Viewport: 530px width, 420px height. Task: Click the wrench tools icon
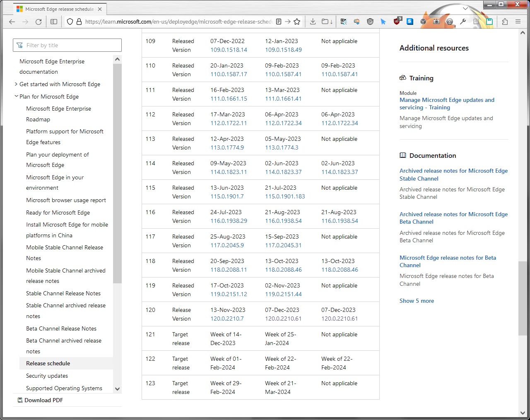pos(463,22)
